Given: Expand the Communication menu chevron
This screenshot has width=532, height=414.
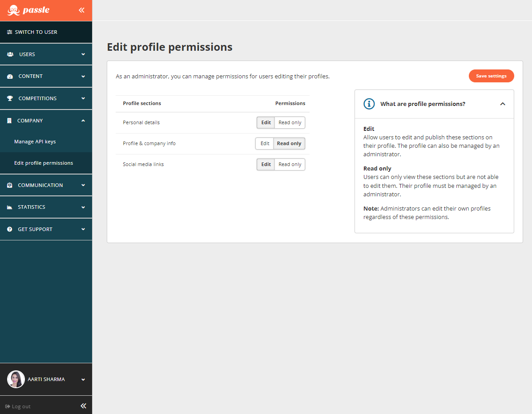Looking at the screenshot, I should (83, 185).
